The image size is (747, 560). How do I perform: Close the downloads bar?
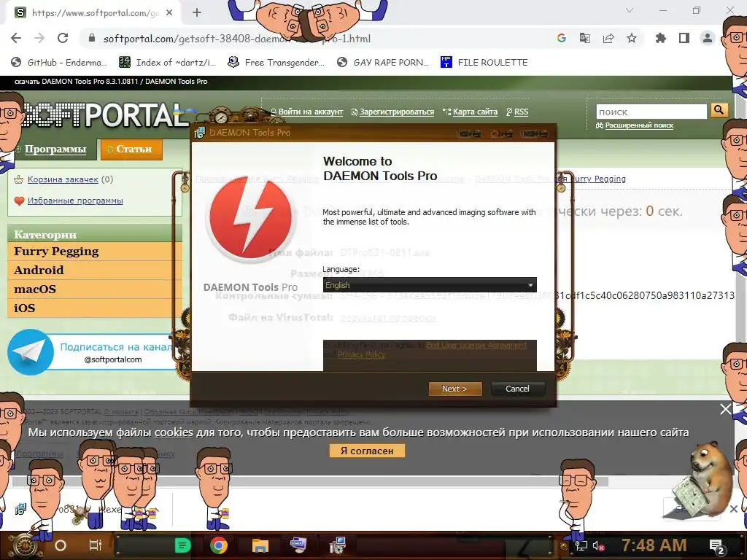tap(734, 509)
